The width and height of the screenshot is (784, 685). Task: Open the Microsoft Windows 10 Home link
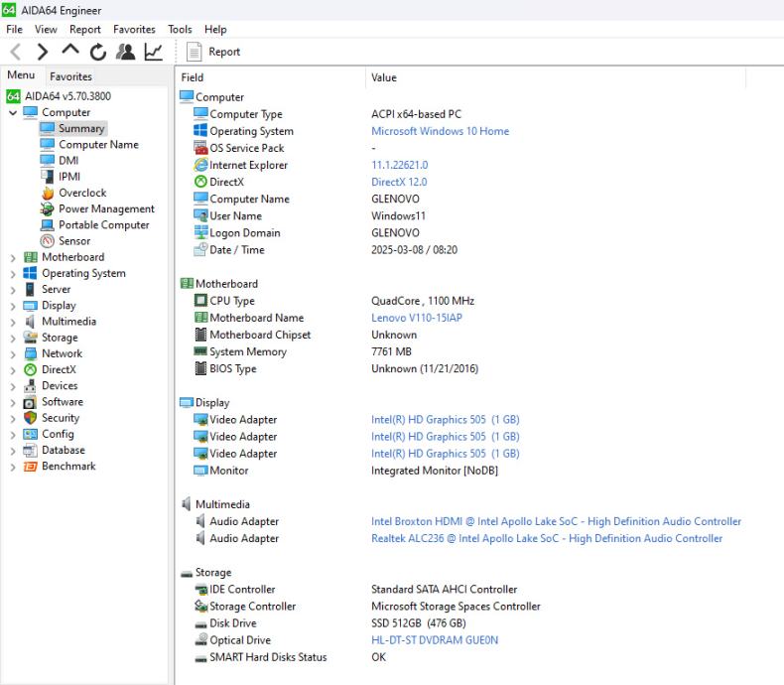point(440,131)
